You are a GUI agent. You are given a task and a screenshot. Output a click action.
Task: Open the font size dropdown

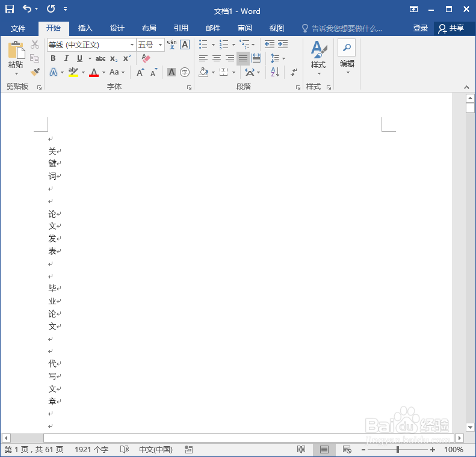pos(160,45)
